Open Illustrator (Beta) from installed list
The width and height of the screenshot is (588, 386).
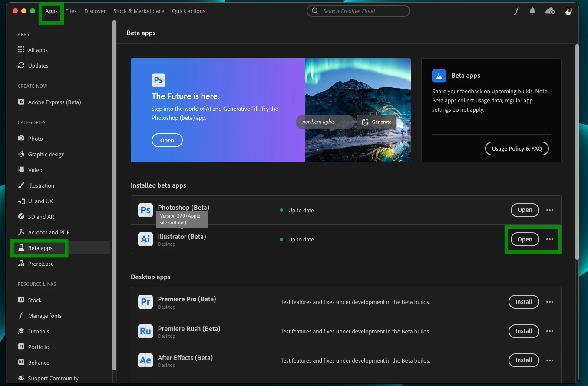[x=525, y=239]
